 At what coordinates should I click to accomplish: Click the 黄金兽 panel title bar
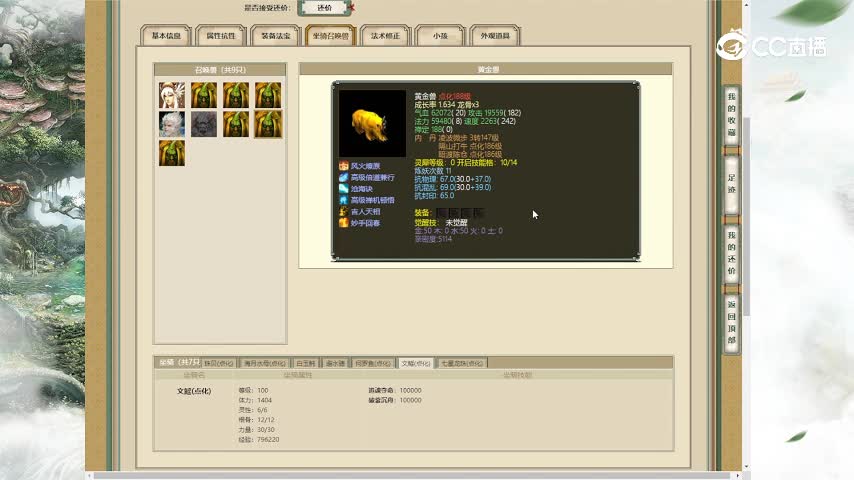(486, 69)
